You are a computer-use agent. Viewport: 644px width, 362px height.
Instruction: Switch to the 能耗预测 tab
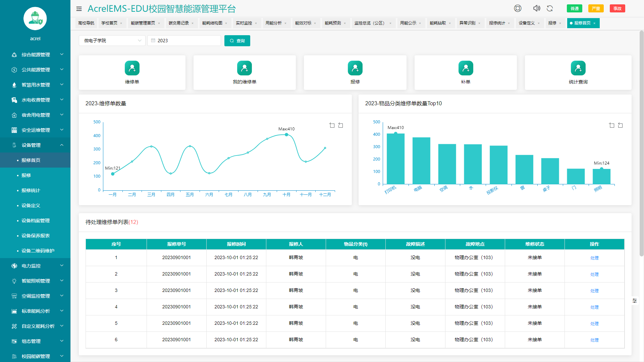[x=333, y=23]
